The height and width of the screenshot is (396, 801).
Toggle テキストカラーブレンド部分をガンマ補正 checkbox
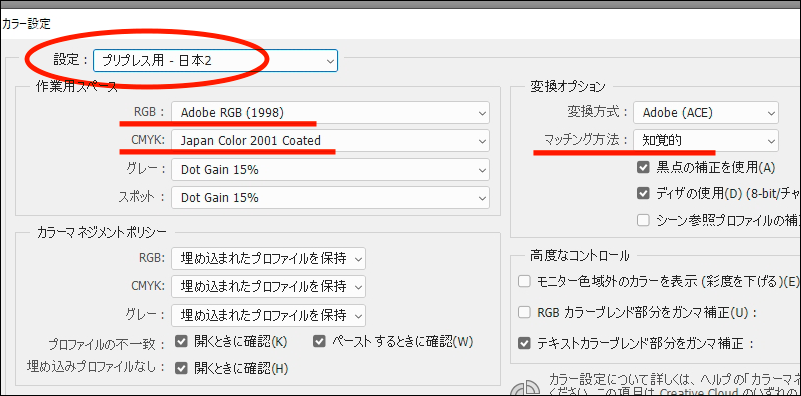(524, 343)
